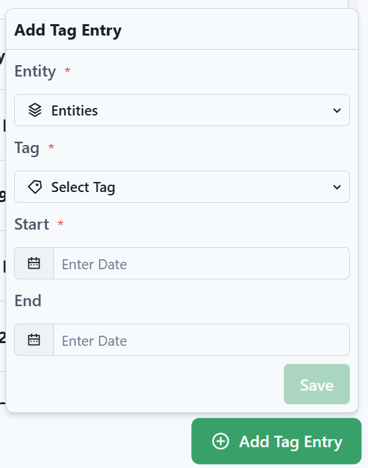368x468 pixels.
Task: Click the Tag field label
Action: coord(27,148)
